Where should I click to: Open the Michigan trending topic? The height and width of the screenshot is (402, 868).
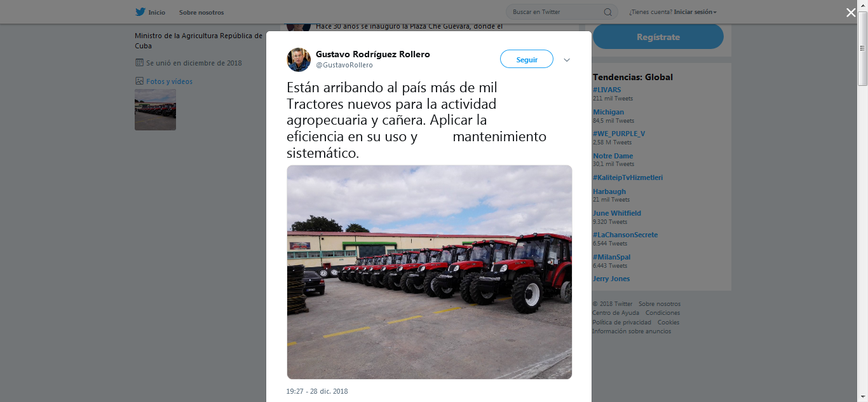(608, 112)
